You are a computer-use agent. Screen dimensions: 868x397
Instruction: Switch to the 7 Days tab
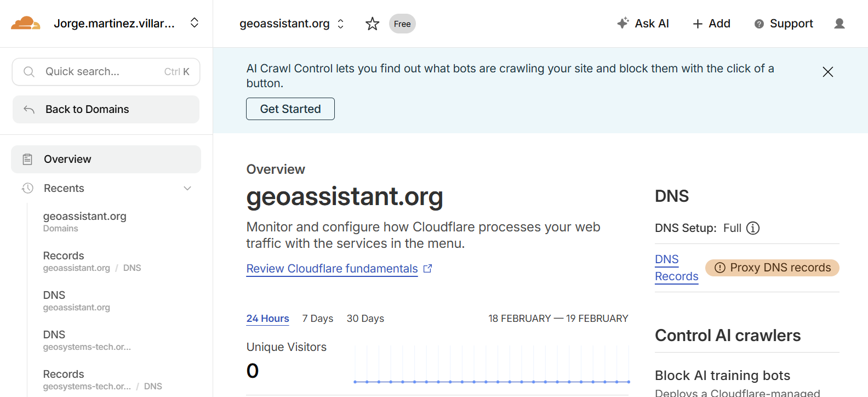pyautogui.click(x=318, y=319)
